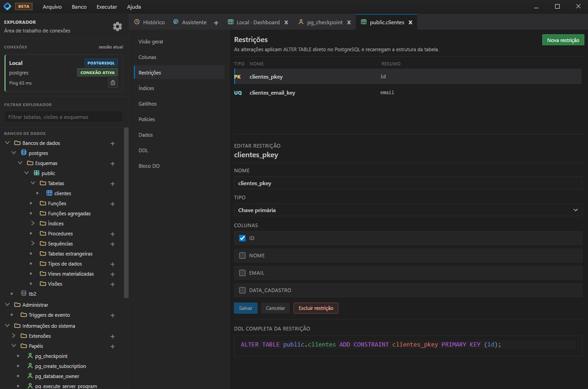Expand the Índices folder in explorer
The width and height of the screenshot is (588, 389).
(x=33, y=224)
